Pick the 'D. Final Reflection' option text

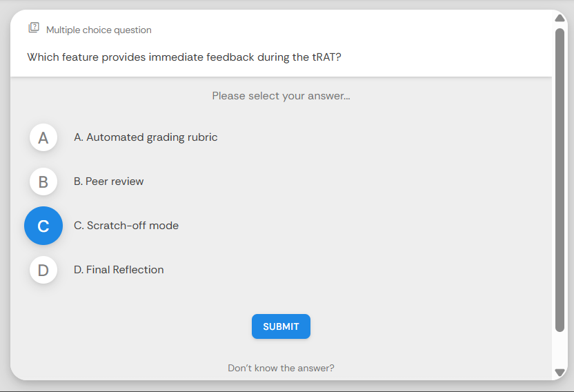[119, 270]
